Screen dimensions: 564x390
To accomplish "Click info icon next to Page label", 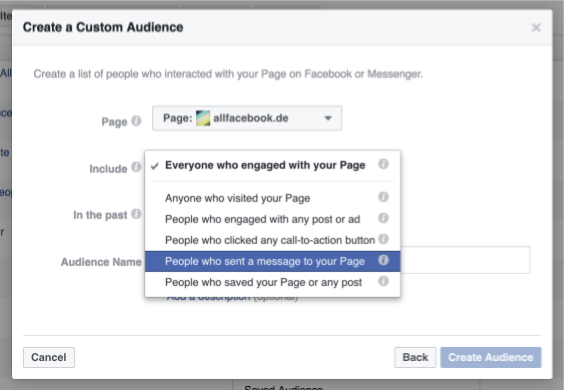I will pos(136,121).
